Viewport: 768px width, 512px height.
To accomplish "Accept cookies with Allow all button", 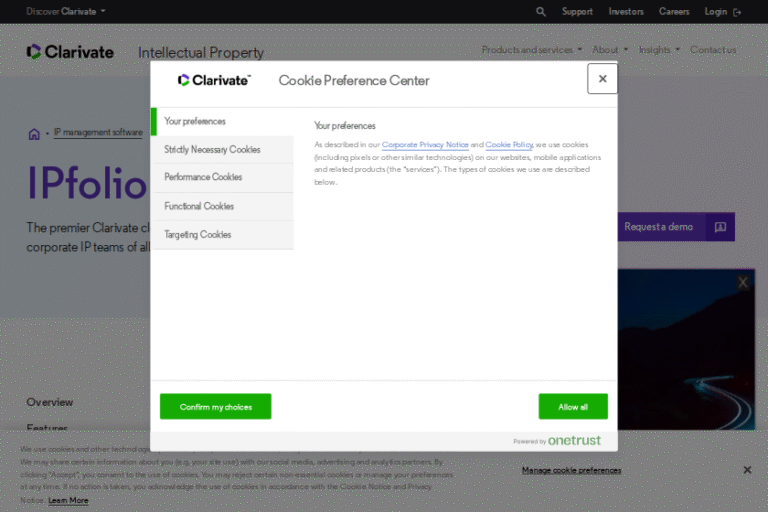I will point(573,406).
